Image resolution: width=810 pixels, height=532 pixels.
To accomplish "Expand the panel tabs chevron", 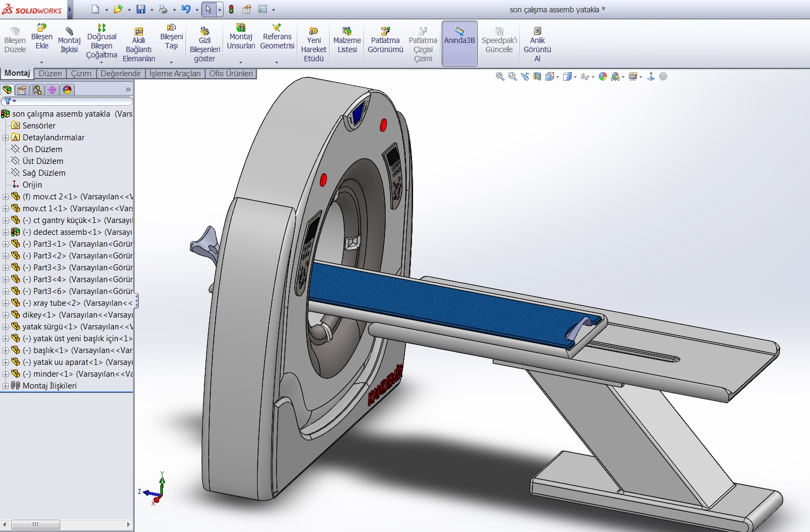I will (x=128, y=90).
